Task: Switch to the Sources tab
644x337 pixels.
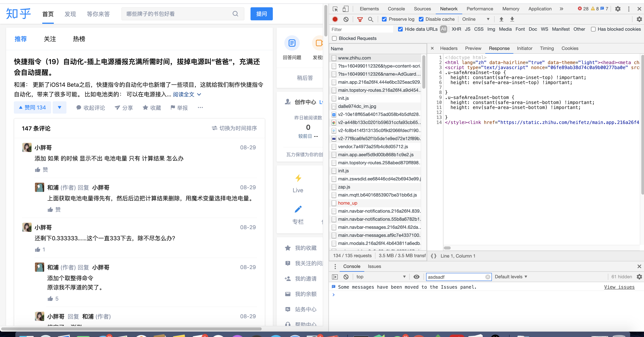Action: point(422,9)
